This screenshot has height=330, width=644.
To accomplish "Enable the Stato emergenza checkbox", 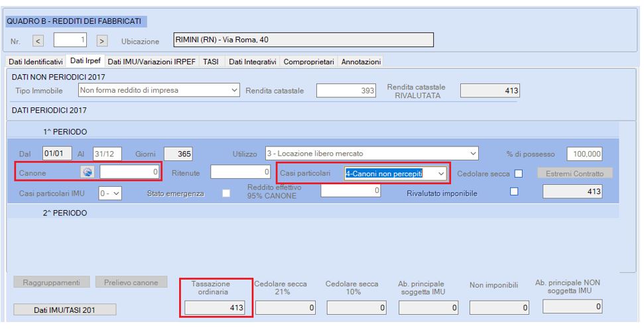I will pos(226,193).
